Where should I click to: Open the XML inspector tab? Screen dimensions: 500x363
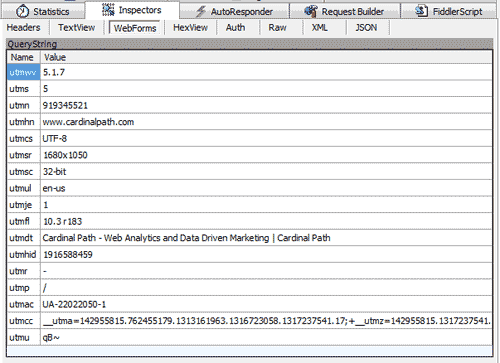tap(320, 27)
